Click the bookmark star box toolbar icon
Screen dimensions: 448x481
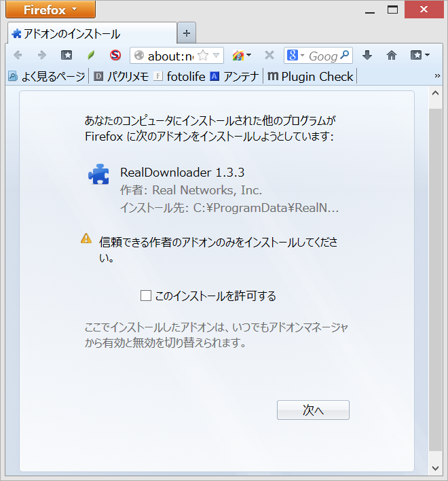67,55
